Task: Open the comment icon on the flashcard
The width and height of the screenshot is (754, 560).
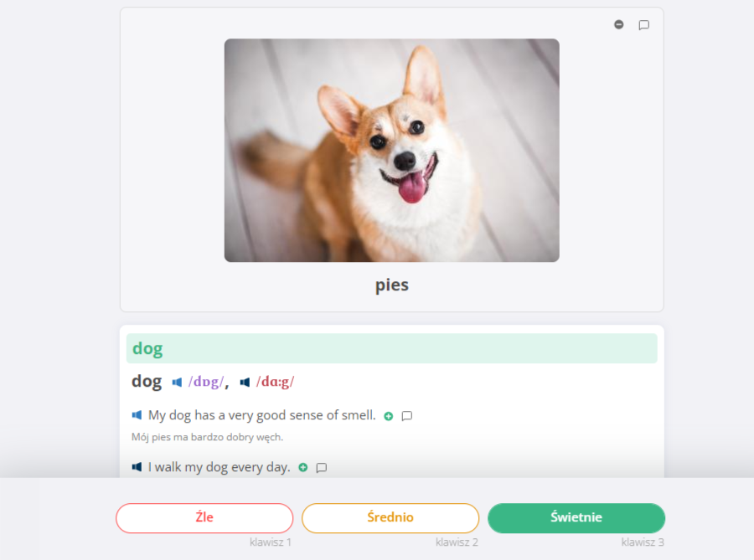Action: tap(644, 25)
